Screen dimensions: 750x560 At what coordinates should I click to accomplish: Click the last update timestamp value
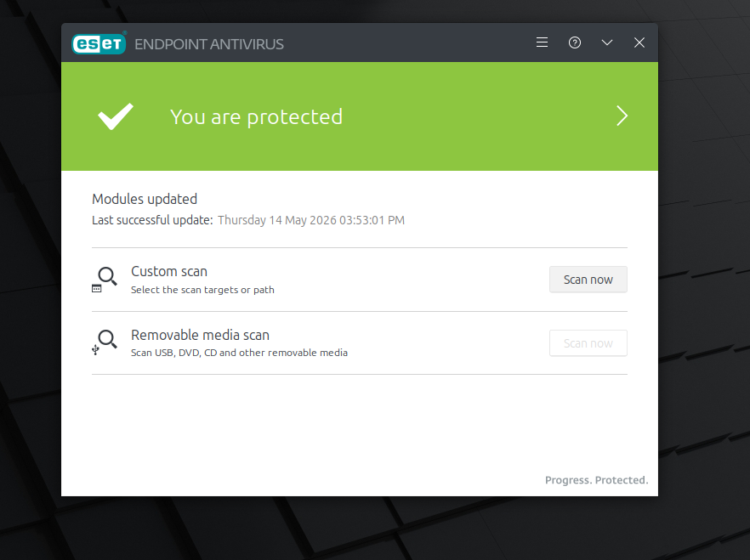[311, 220]
